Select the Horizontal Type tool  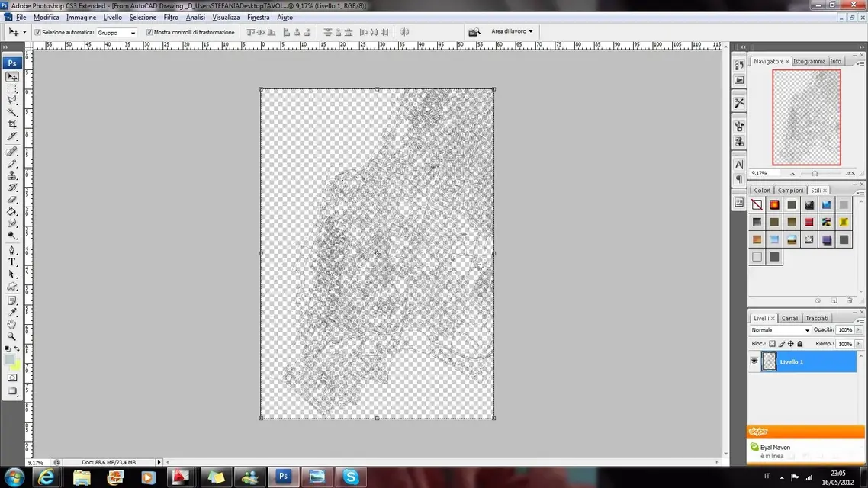[12, 262]
